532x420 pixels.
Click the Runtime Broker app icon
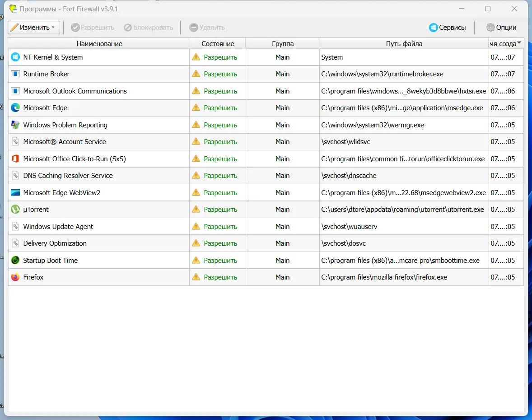15,74
